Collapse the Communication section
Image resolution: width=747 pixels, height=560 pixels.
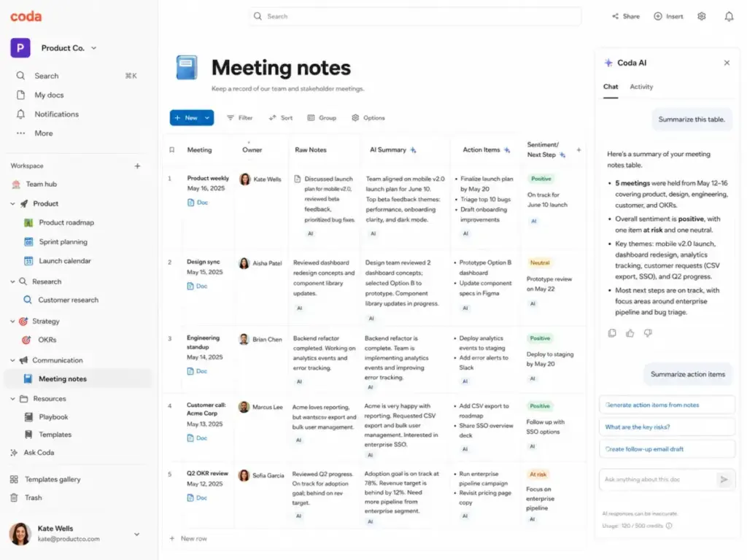coord(12,360)
